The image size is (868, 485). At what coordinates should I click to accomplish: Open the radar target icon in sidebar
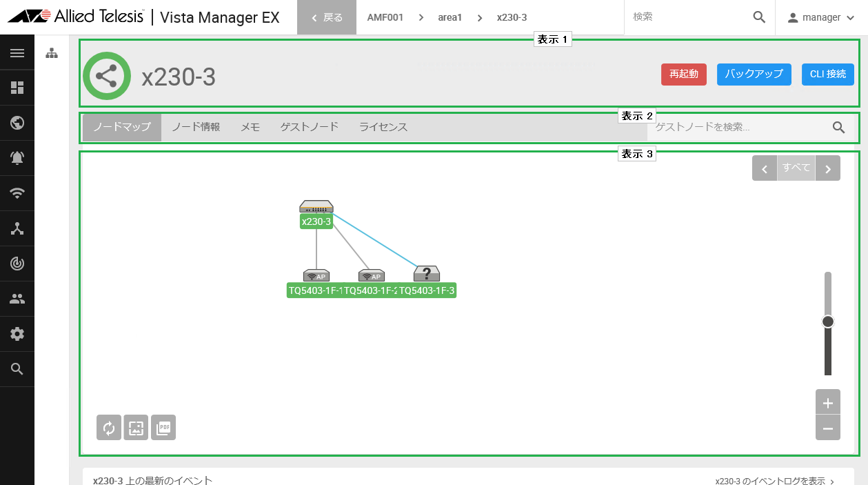17,264
